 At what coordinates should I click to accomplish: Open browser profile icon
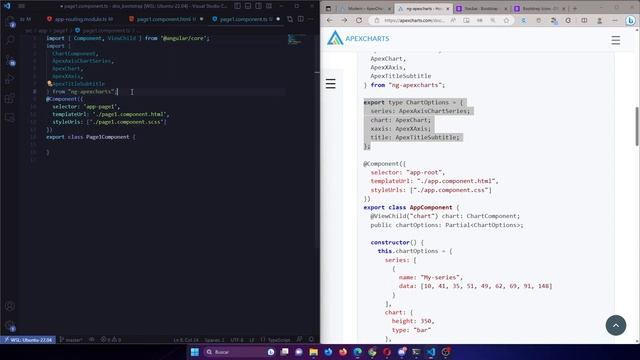[x=599, y=20]
